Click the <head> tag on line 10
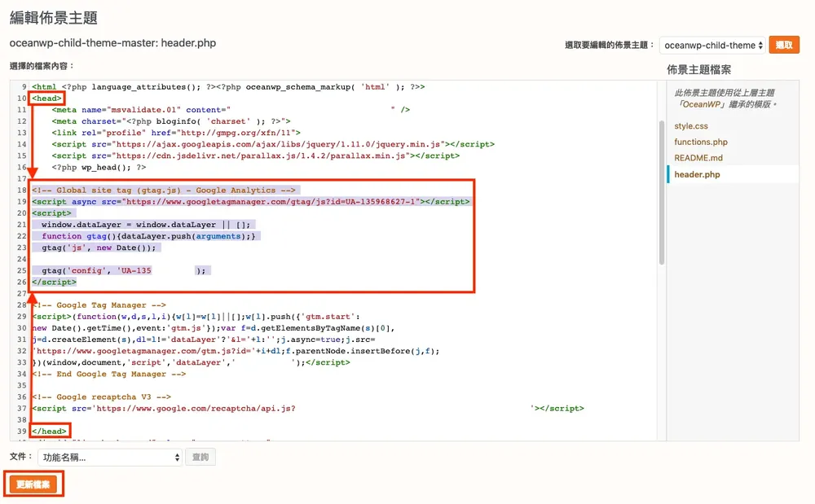 (x=46, y=98)
